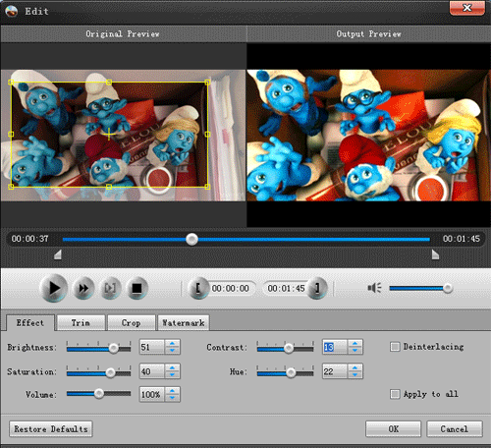Click the timeline playhead knob
Image resolution: width=491 pixels, height=448 pixels.
191,239
